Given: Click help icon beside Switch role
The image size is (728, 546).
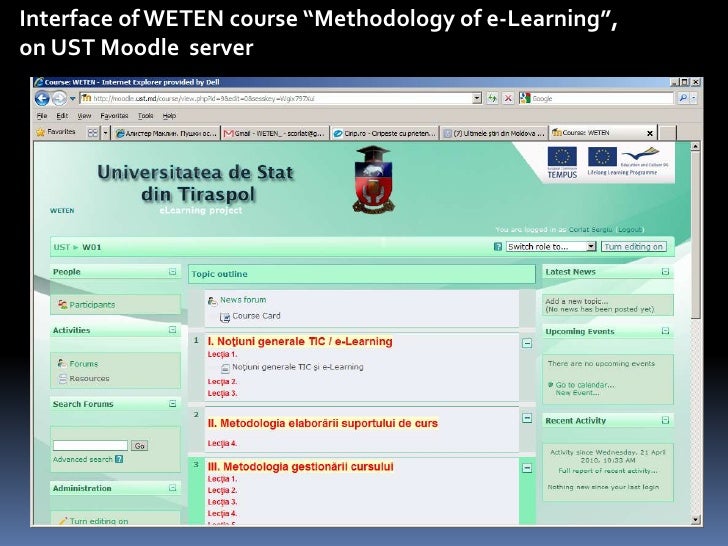Looking at the screenshot, I should point(498,247).
